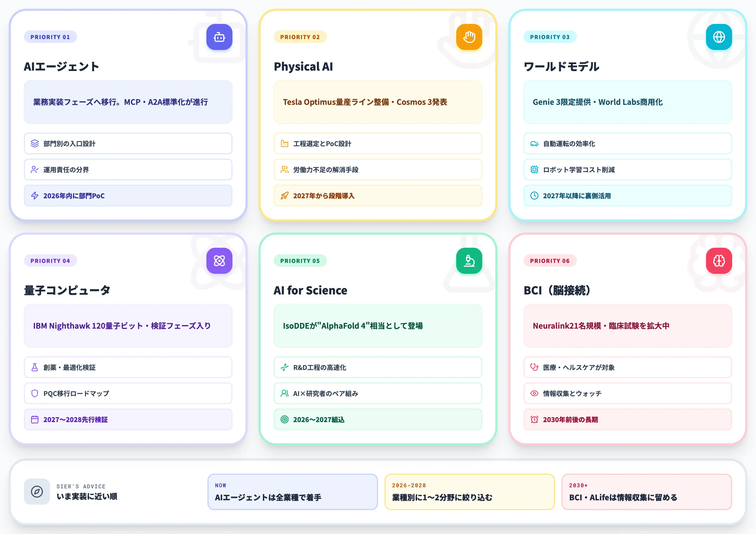Click the compass icon beside SIER'S ADVICE
The image size is (756, 534).
pyautogui.click(x=37, y=492)
